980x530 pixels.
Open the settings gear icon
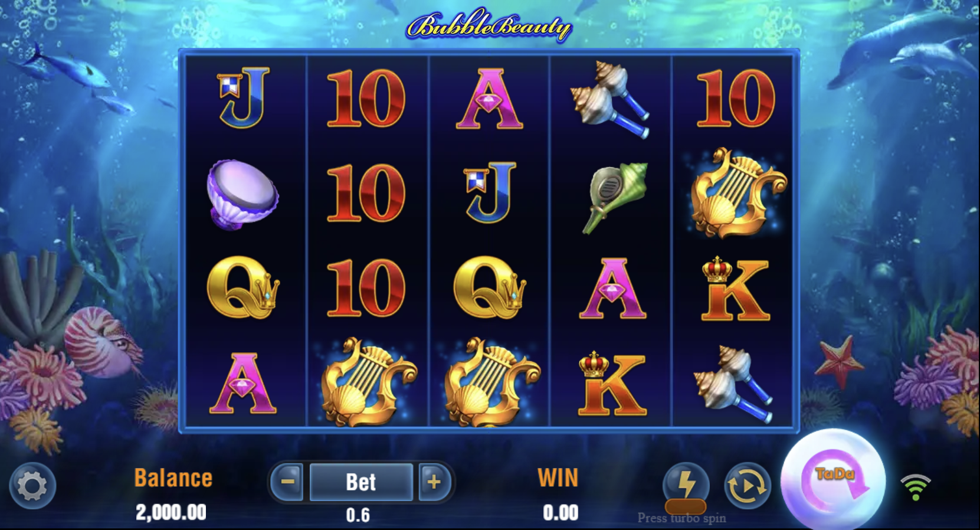pyautogui.click(x=32, y=486)
